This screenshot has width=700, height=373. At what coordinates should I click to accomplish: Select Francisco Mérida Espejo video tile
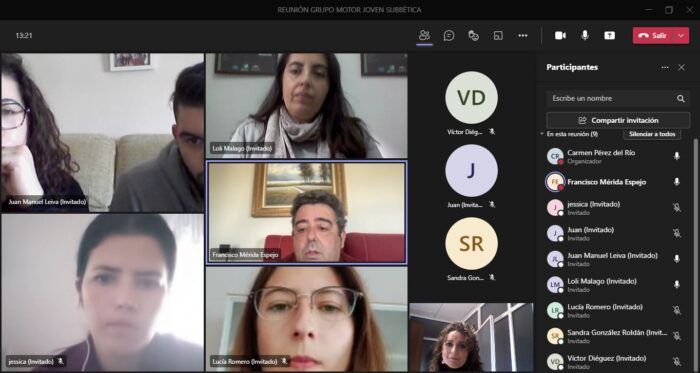coord(306,212)
